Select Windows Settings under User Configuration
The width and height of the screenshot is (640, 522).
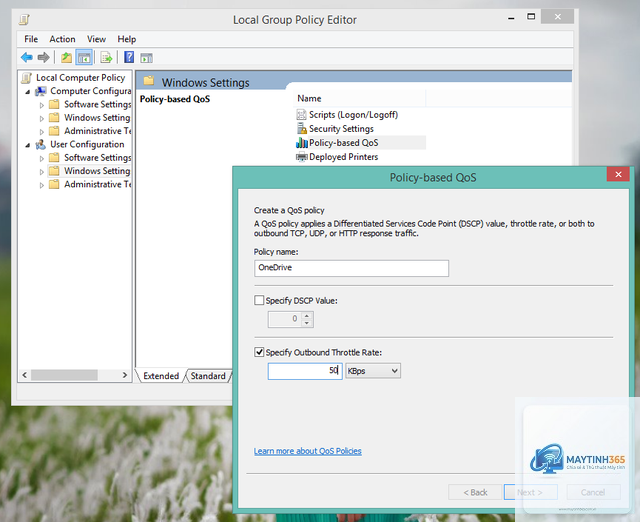(97, 171)
